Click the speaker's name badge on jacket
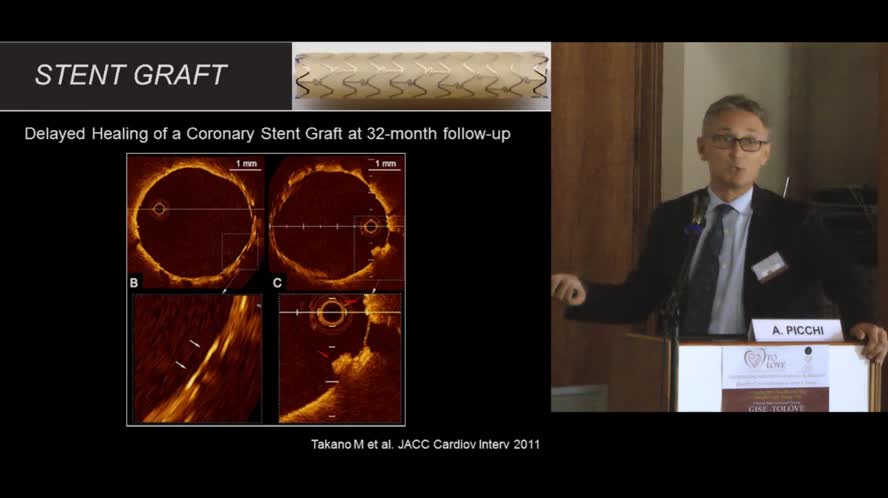The height and width of the screenshot is (498, 888). pyautogui.click(x=768, y=266)
